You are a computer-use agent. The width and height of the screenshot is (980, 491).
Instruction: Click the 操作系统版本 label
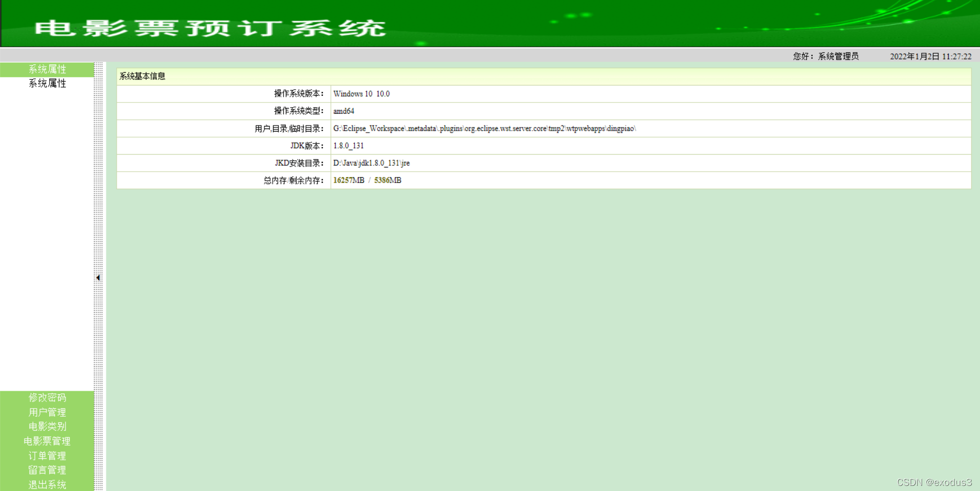299,94
